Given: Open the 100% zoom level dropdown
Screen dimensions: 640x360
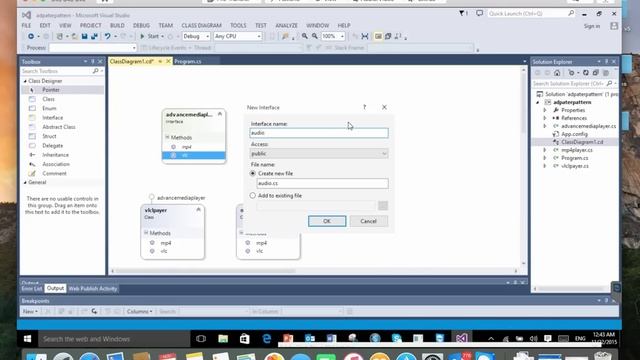Looking at the screenshot, I should pos(333,36).
